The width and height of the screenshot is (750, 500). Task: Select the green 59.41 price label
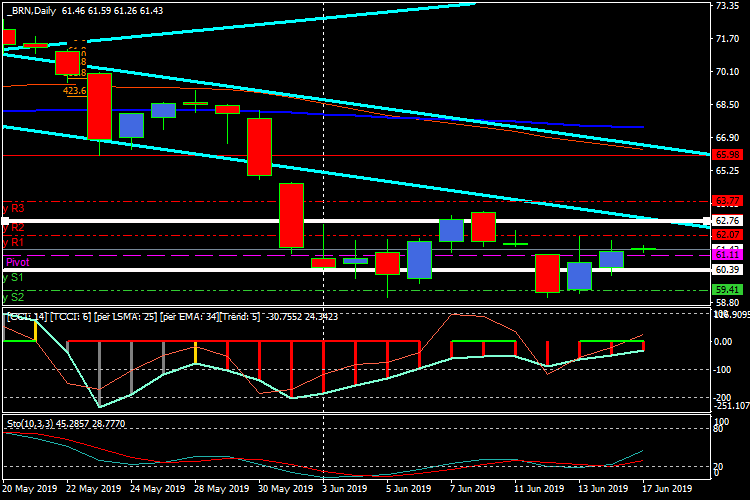pyautogui.click(x=726, y=290)
